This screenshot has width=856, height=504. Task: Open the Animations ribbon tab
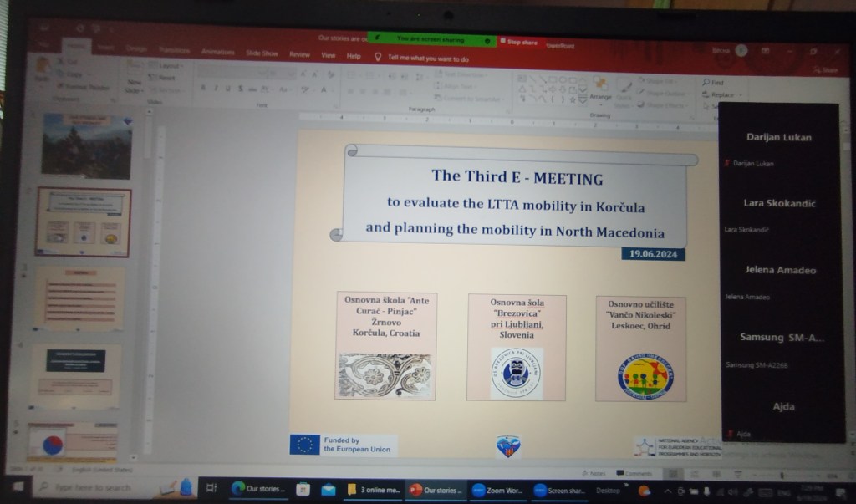(x=217, y=52)
